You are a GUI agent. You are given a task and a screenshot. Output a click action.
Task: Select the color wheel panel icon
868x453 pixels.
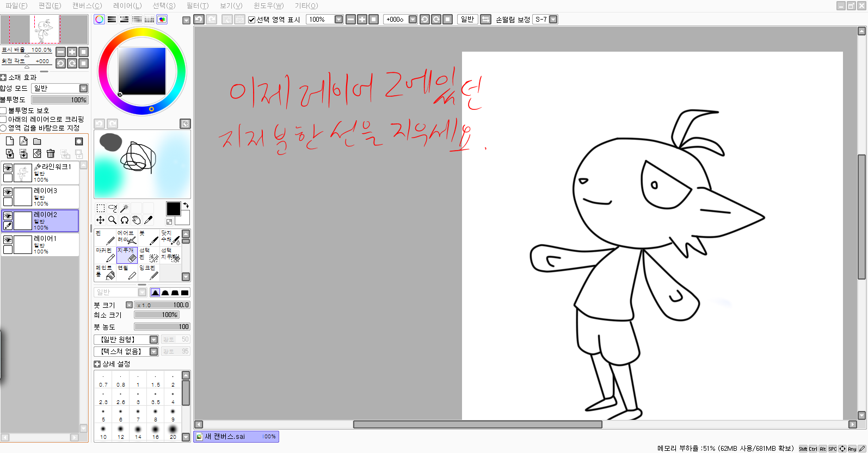pyautogui.click(x=99, y=20)
